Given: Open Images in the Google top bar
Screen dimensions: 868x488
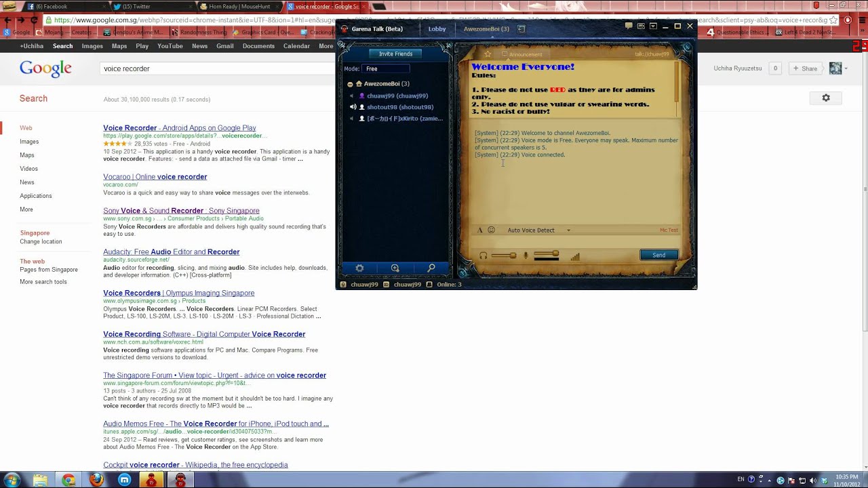Looking at the screenshot, I should coord(92,46).
